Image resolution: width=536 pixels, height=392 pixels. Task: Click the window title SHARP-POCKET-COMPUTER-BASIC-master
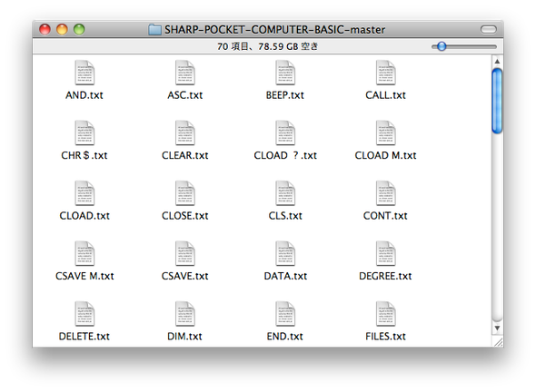coord(275,30)
